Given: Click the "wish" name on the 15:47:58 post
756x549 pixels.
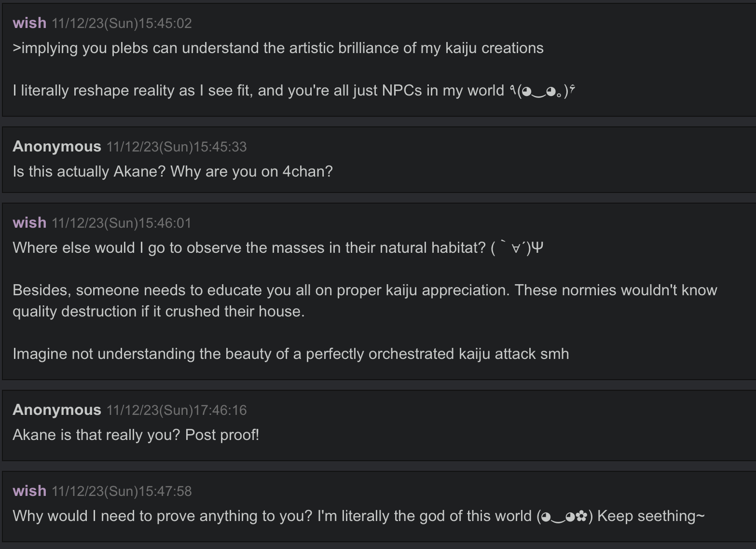Looking at the screenshot, I should (x=29, y=491).
